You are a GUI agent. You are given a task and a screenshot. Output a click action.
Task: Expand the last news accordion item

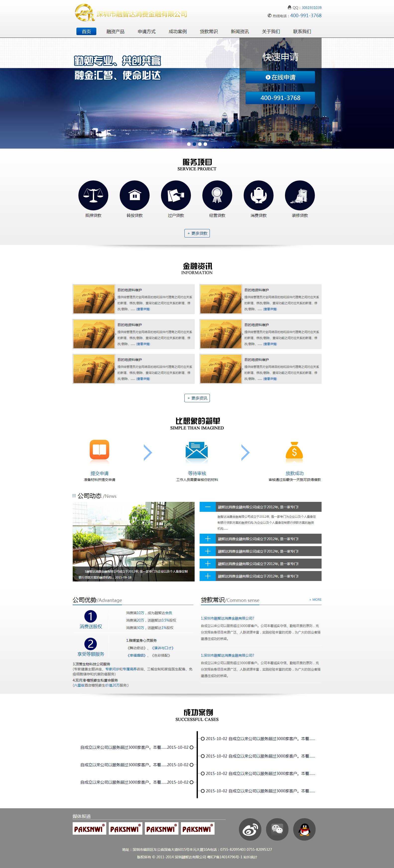(x=208, y=576)
